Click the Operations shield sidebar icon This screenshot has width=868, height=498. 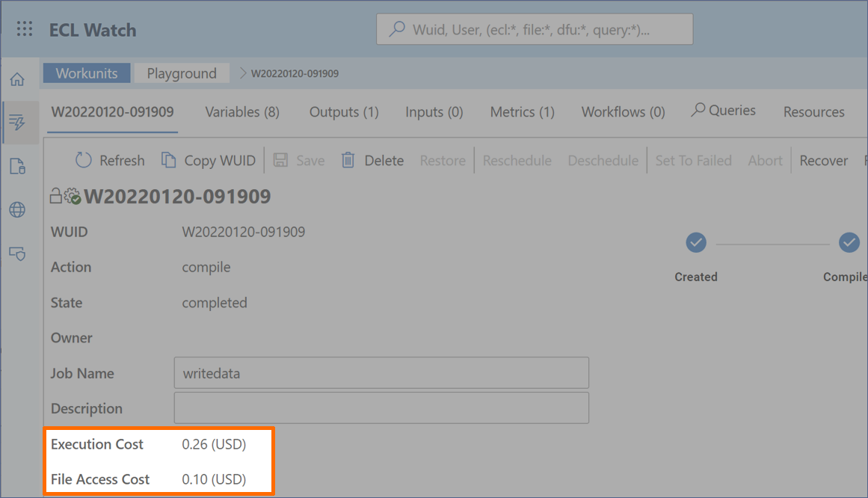[x=17, y=253]
